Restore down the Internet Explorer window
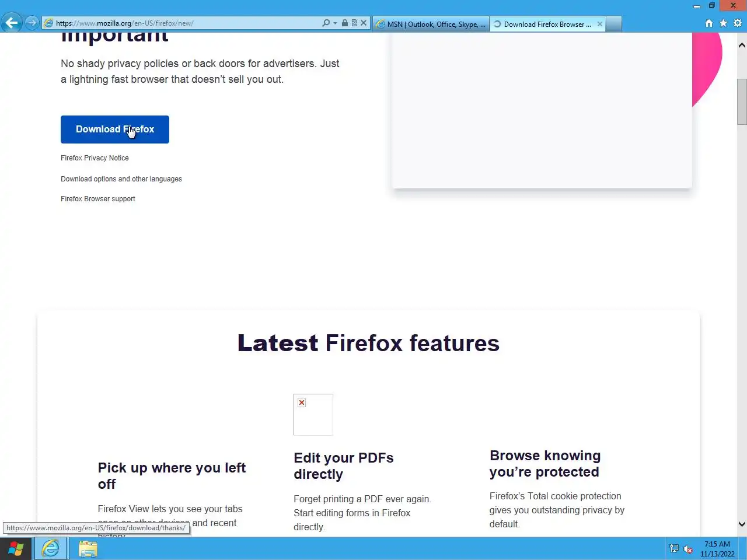 711,6
